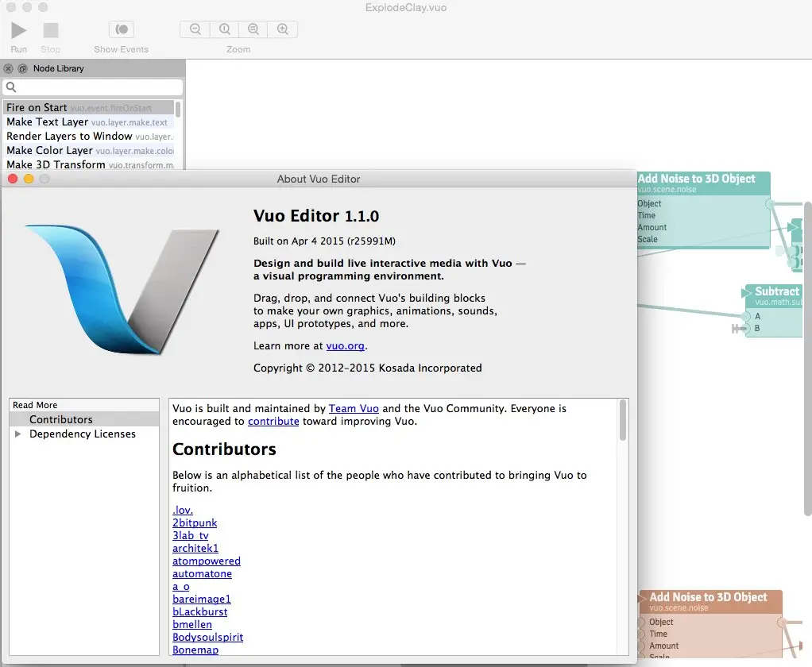
Task: Click the search magnifier icon in Node Library
Action: tap(11, 87)
